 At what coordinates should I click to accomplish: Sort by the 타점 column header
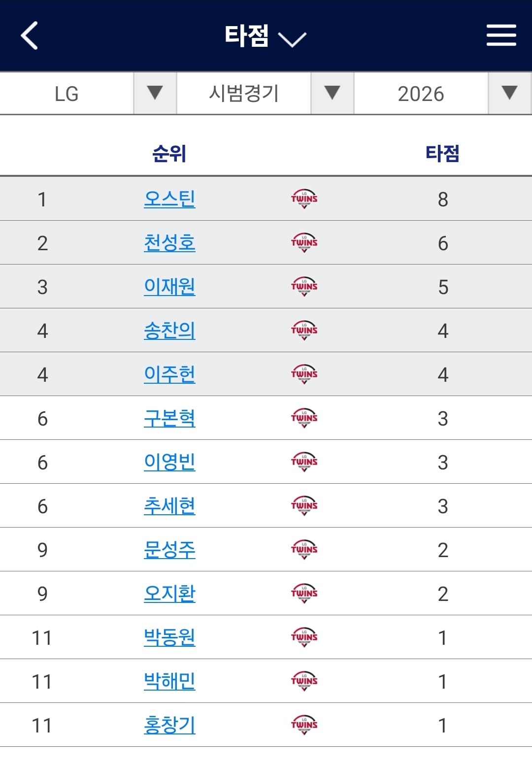(x=442, y=154)
